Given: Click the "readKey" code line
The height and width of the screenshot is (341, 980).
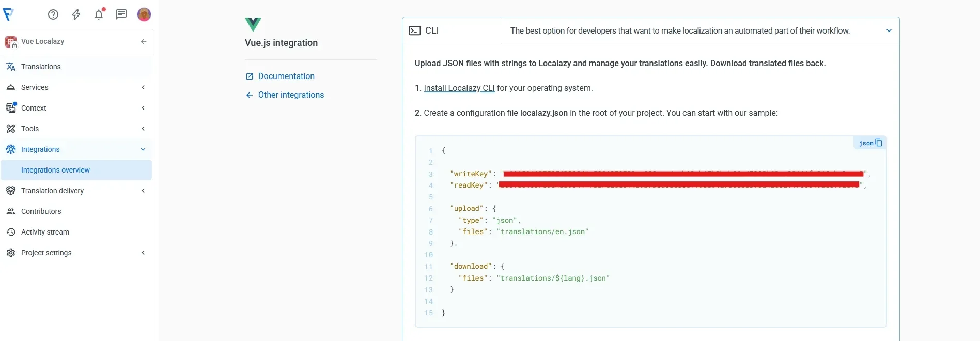Looking at the screenshot, I should click(x=658, y=185).
